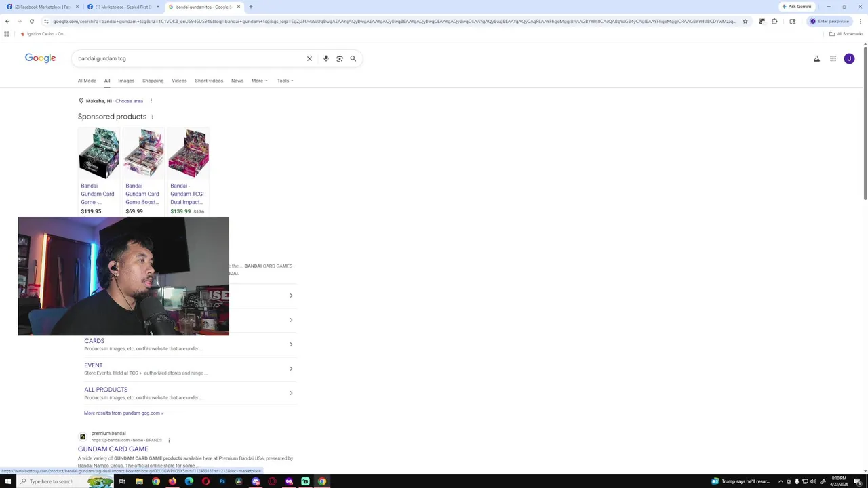Click the magnifier search submit icon

click(x=353, y=58)
